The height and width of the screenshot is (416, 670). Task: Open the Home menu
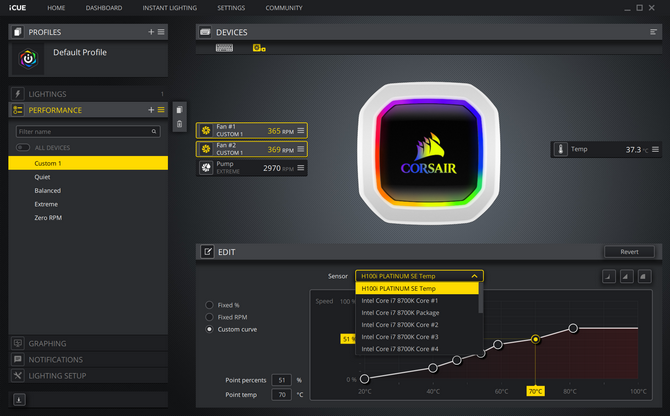pyautogui.click(x=56, y=8)
